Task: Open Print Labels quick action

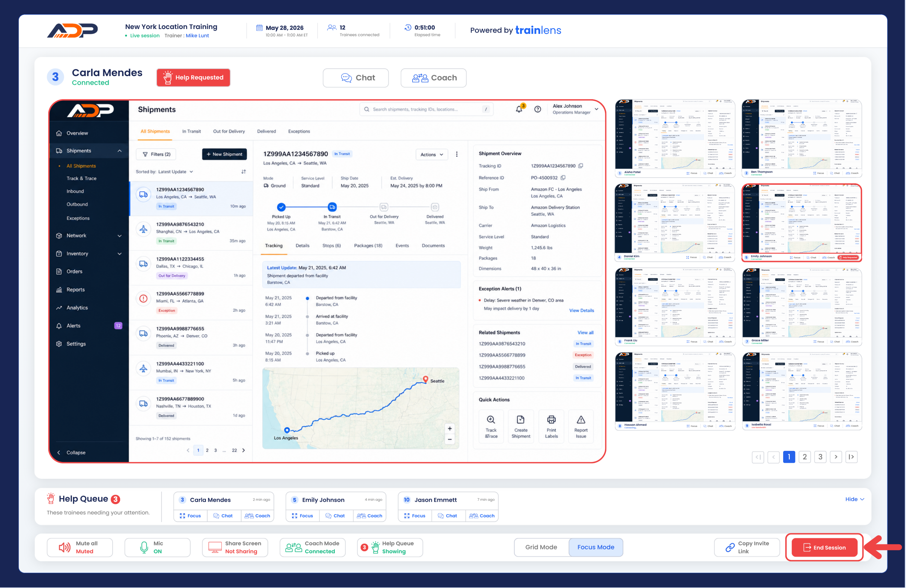Action: point(551,427)
